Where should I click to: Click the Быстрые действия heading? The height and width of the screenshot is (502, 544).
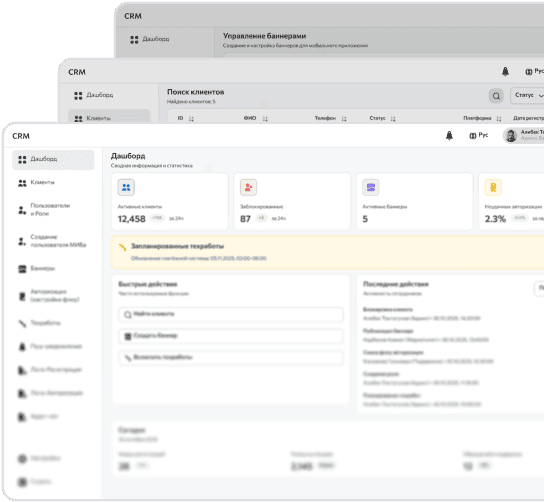148,284
